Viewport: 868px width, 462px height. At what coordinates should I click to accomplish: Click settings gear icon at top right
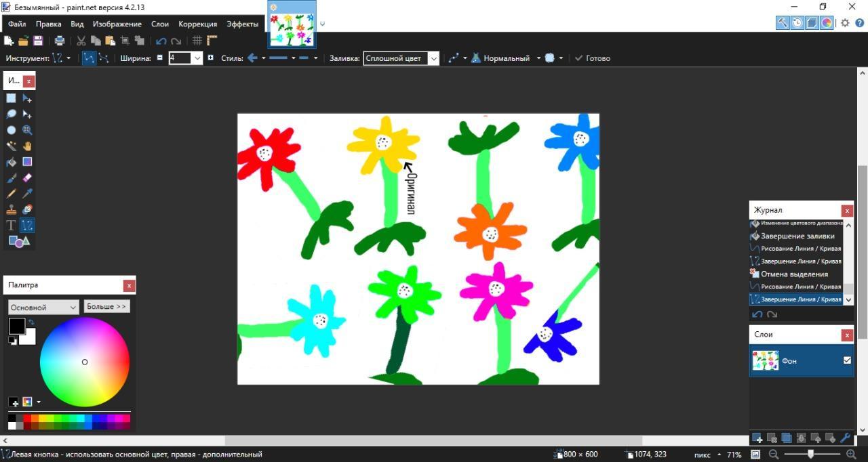845,22
